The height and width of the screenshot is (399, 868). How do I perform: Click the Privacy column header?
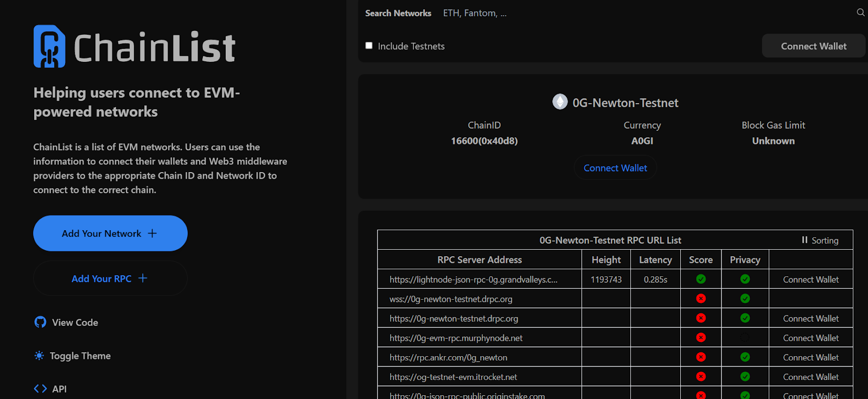point(745,259)
